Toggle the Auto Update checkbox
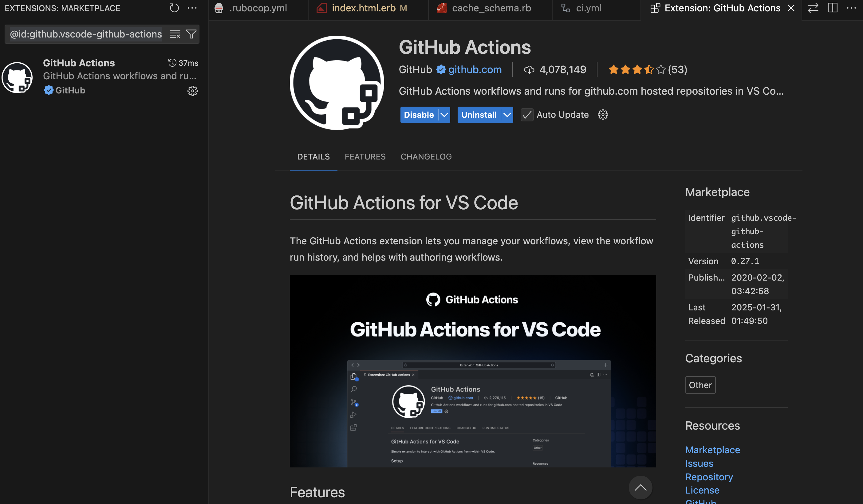The width and height of the screenshot is (863, 504). [x=527, y=115]
